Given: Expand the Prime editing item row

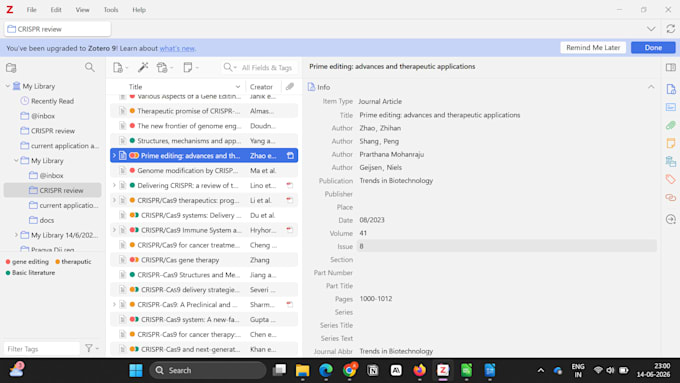Looking at the screenshot, I should 114,155.
